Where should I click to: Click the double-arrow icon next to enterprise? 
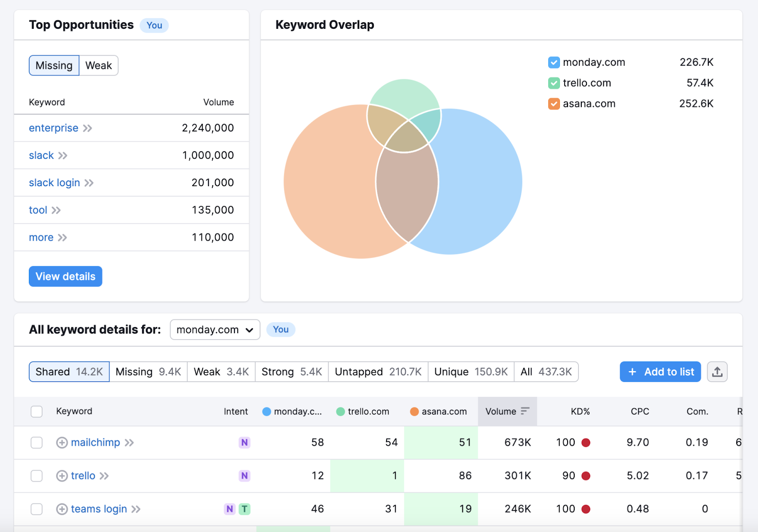tap(88, 128)
